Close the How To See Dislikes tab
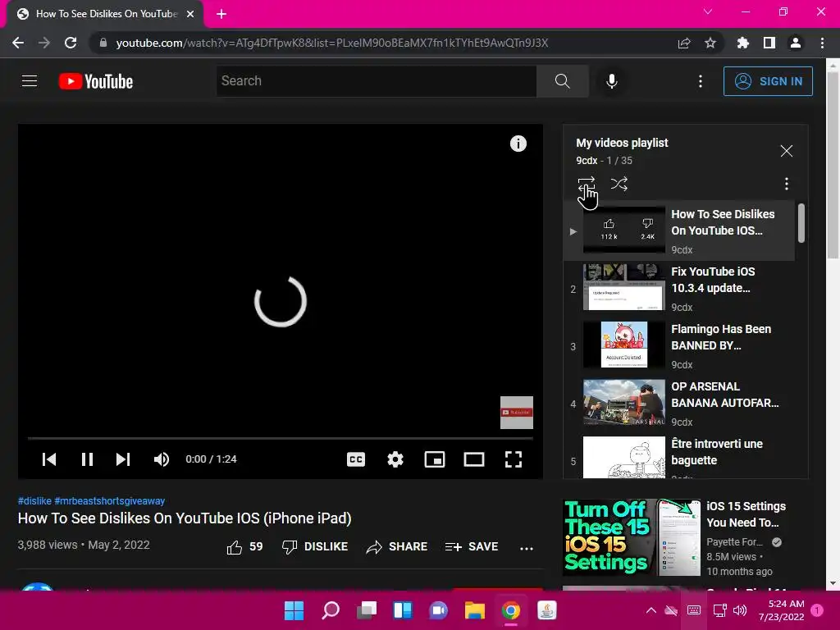 click(190, 14)
